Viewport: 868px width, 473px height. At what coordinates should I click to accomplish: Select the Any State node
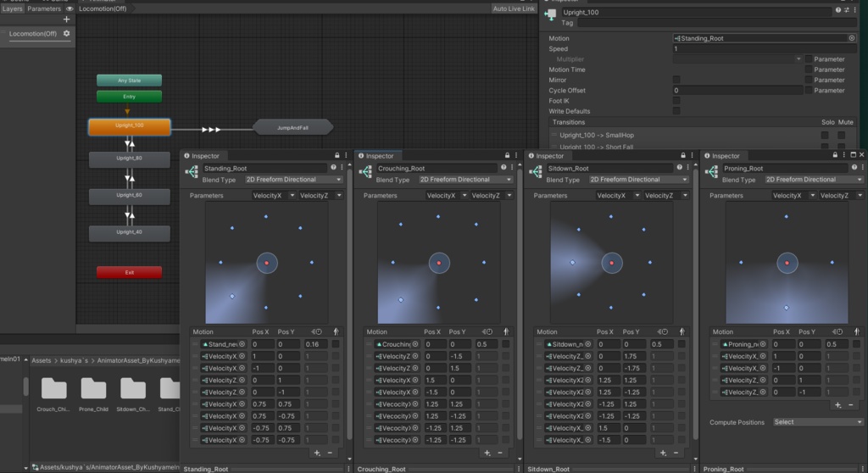[x=130, y=81]
